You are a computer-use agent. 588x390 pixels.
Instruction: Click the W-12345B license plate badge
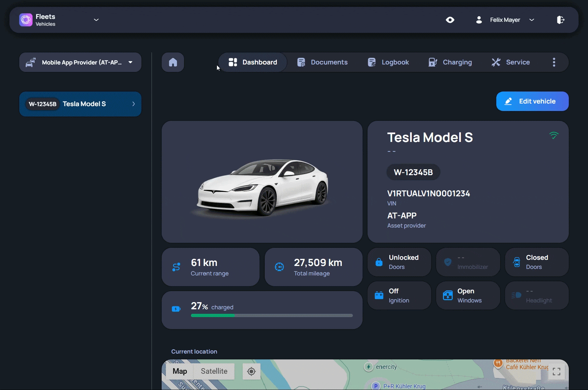coord(413,172)
